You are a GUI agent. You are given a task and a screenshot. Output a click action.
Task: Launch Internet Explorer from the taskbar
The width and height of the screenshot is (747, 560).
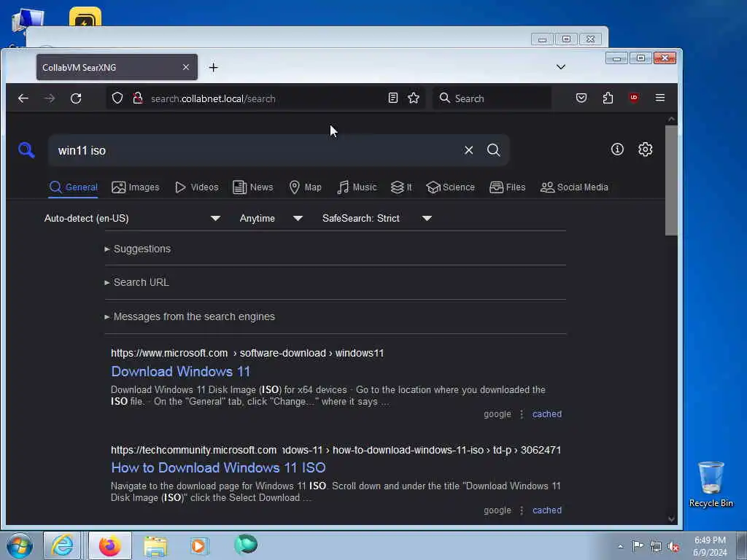tap(63, 545)
